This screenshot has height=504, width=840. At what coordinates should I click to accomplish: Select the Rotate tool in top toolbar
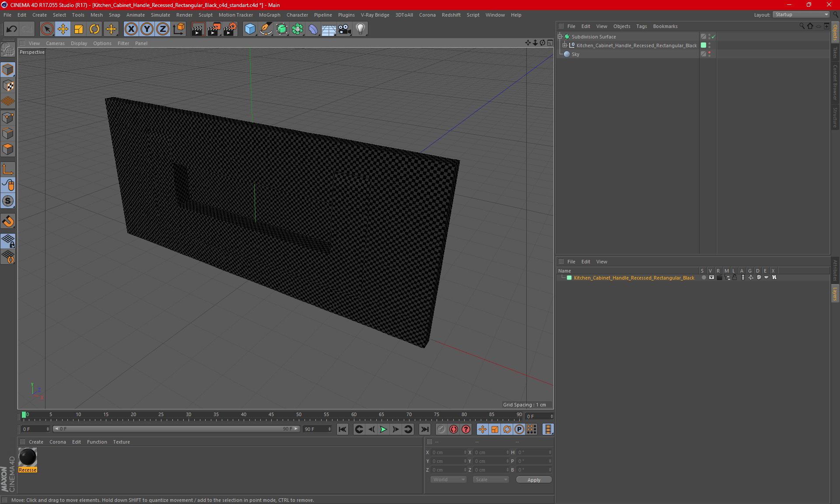coord(94,29)
